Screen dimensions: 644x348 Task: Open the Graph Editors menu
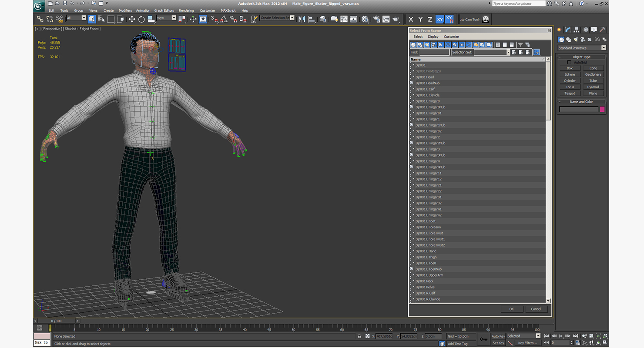164,10
